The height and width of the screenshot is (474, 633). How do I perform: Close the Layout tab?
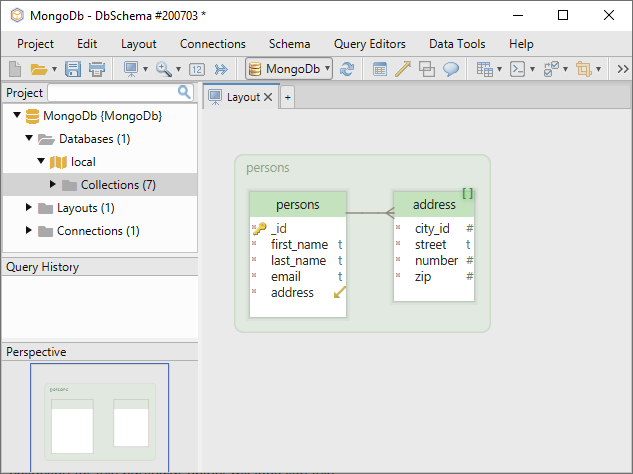pos(268,97)
